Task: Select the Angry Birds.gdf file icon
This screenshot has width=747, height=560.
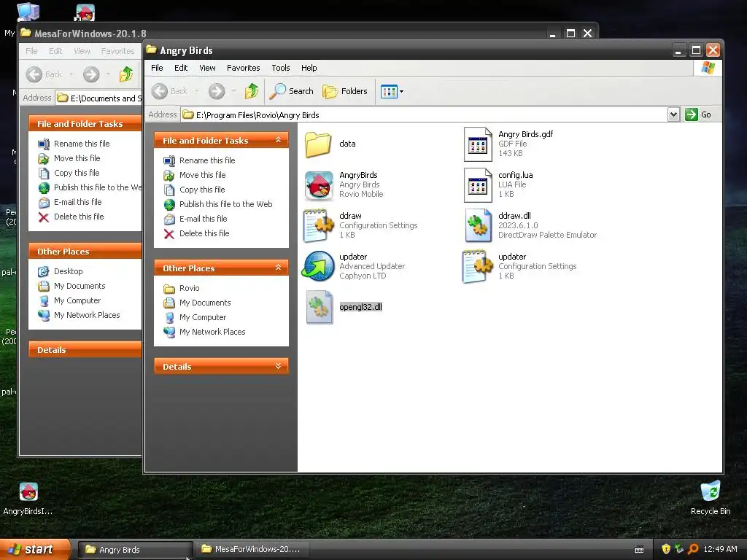Action: pos(478,144)
